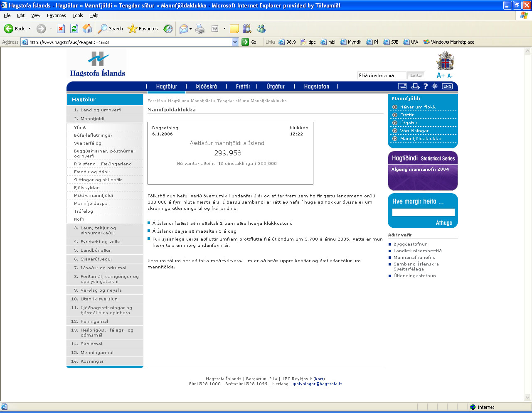The height and width of the screenshot is (413, 532).
Task: Open the mbl shortcut in the Links bar
Action: (x=328, y=42)
